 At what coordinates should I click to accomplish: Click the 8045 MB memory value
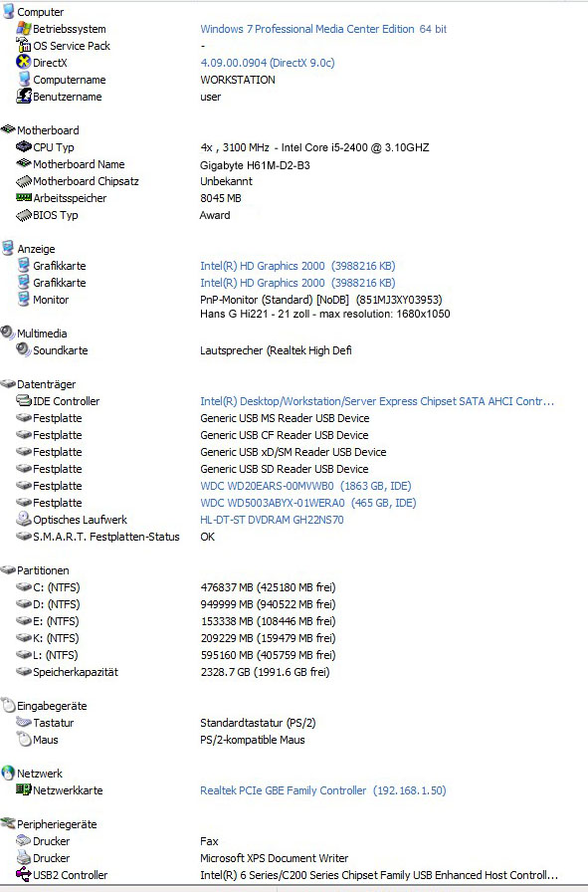click(x=221, y=198)
